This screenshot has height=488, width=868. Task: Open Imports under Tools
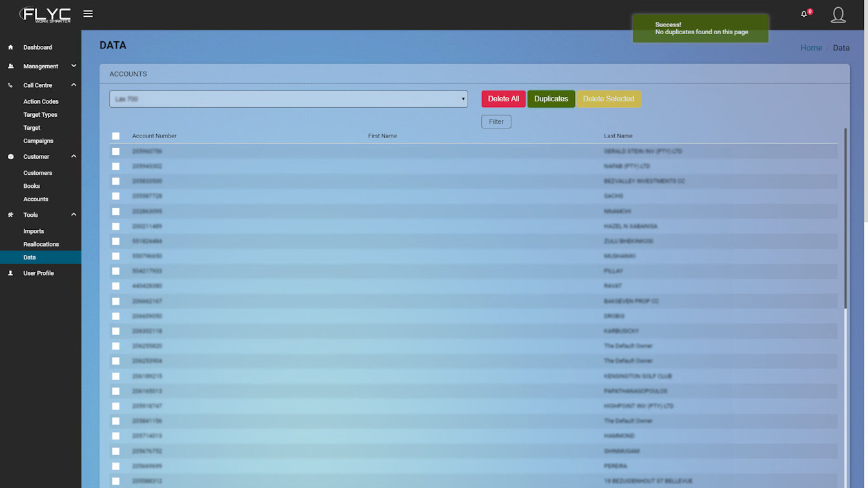(34, 231)
